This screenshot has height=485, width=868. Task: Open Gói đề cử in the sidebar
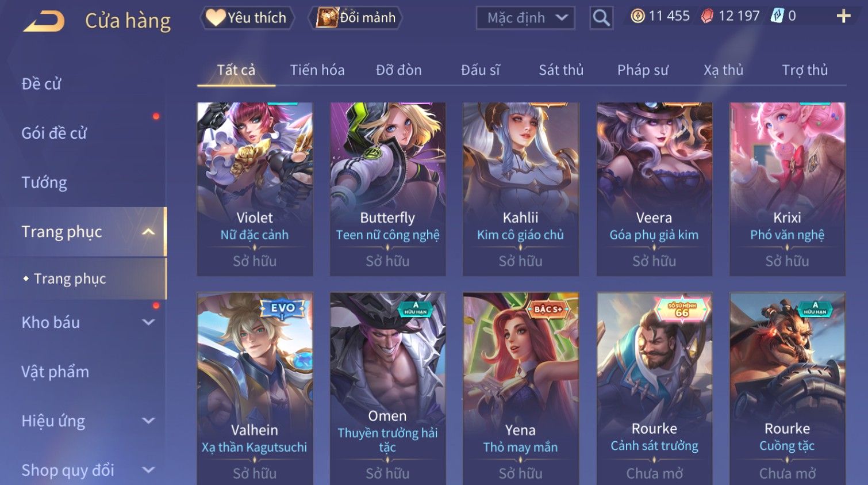point(54,133)
